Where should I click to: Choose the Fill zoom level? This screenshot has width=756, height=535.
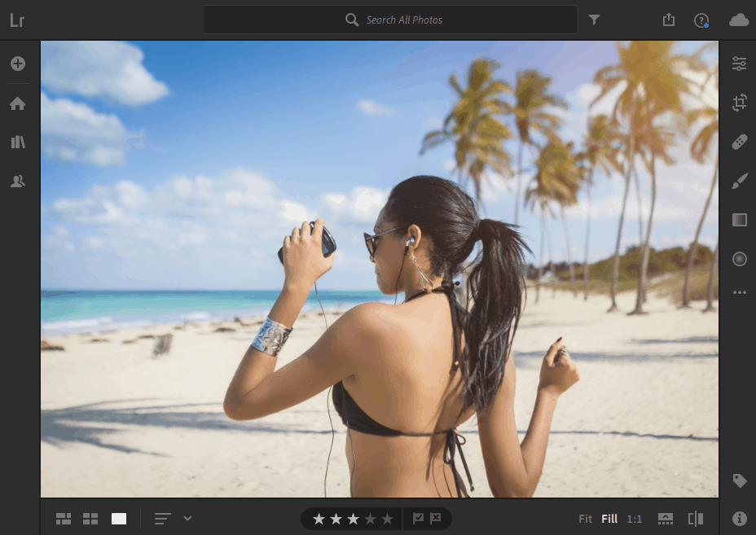click(609, 519)
